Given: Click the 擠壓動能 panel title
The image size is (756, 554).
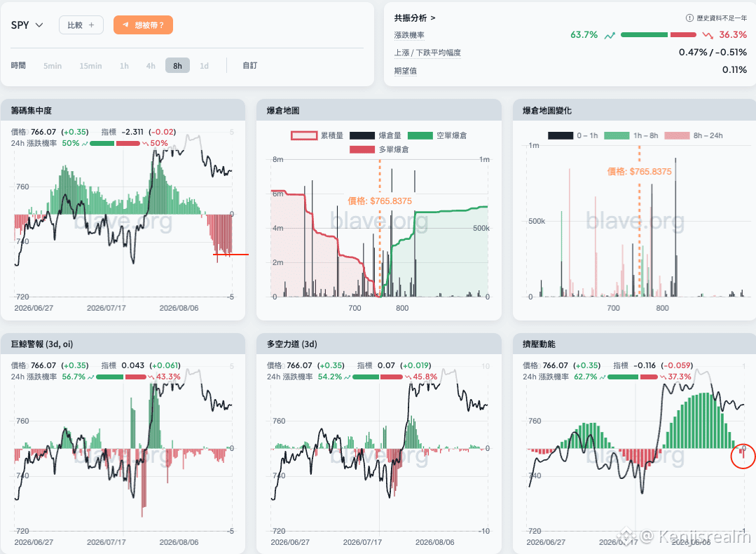Looking at the screenshot, I should [539, 344].
